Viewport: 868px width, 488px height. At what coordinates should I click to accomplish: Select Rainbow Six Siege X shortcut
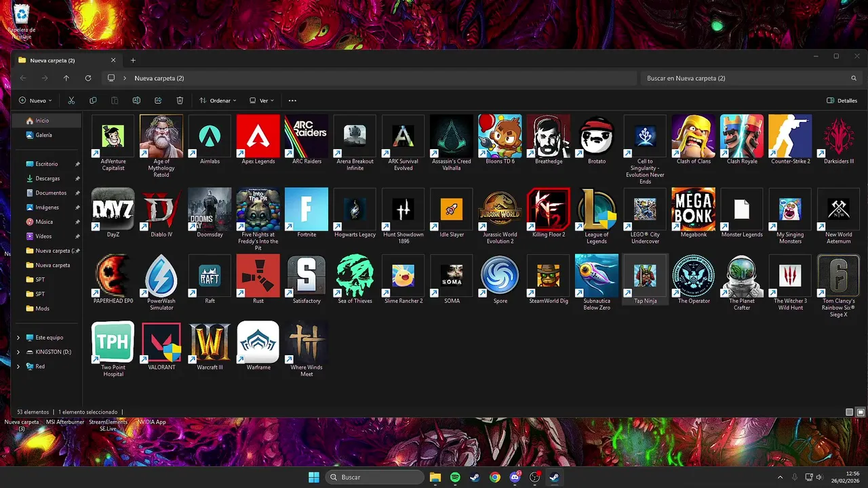tap(839, 276)
